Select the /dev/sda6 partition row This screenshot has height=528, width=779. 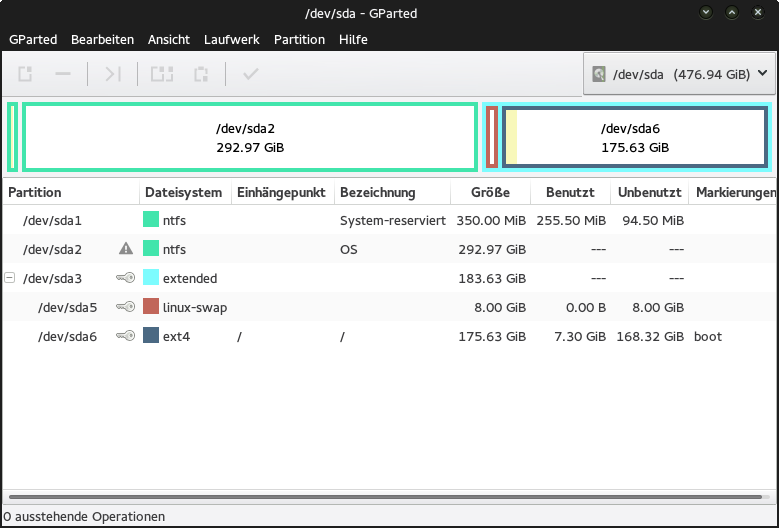(x=389, y=336)
